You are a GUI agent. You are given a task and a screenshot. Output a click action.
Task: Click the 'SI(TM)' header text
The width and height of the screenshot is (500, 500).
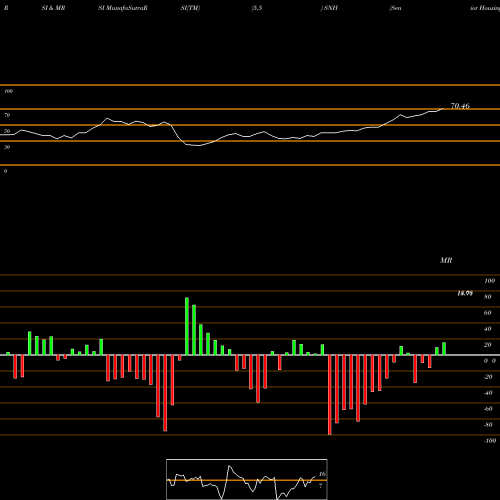click(x=190, y=8)
